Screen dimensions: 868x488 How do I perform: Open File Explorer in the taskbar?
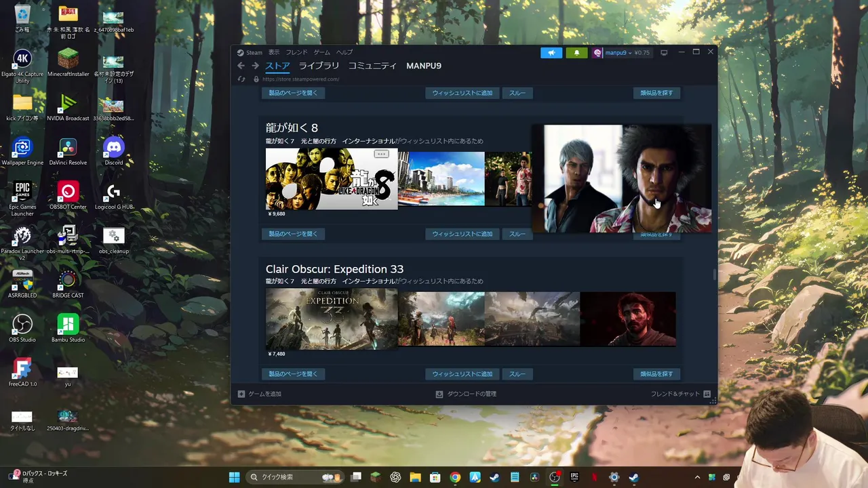pyautogui.click(x=415, y=477)
